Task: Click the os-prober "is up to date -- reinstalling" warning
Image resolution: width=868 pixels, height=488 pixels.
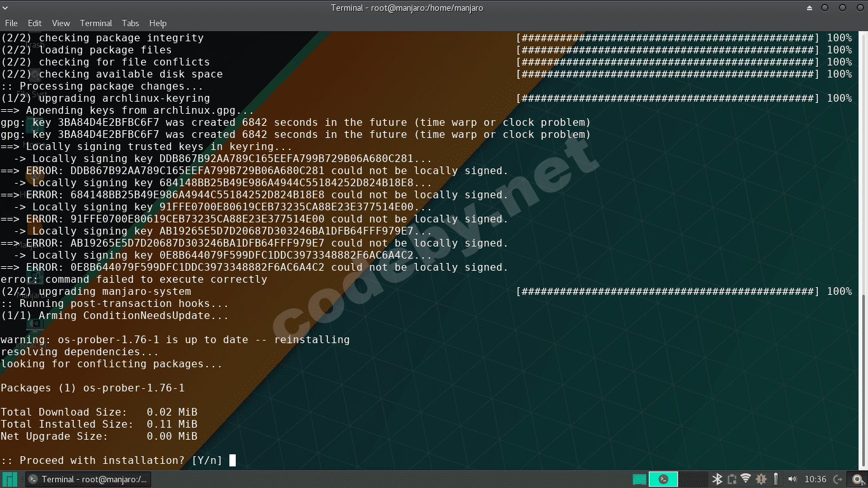Action: point(175,339)
